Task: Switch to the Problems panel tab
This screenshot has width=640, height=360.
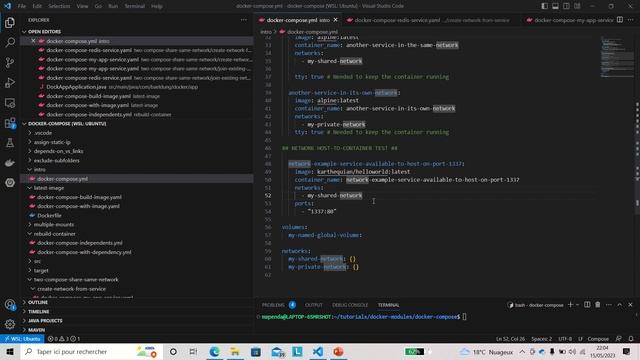Action: (273, 305)
